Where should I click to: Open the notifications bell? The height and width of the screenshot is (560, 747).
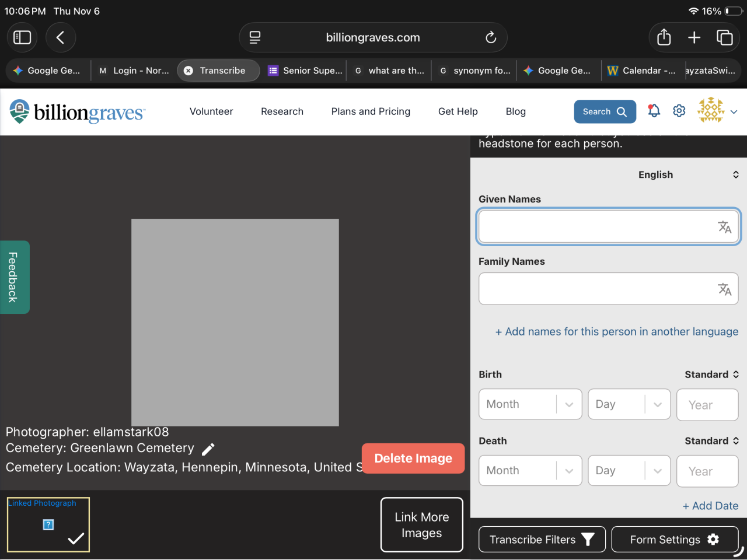click(x=654, y=111)
